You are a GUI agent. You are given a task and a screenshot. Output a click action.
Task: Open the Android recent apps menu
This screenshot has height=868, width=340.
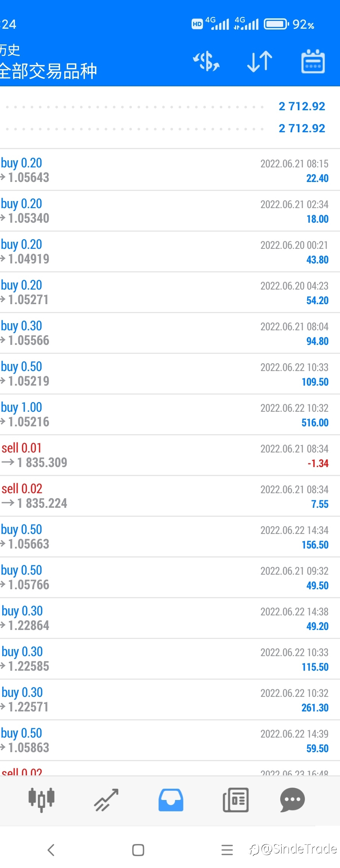[x=227, y=850]
